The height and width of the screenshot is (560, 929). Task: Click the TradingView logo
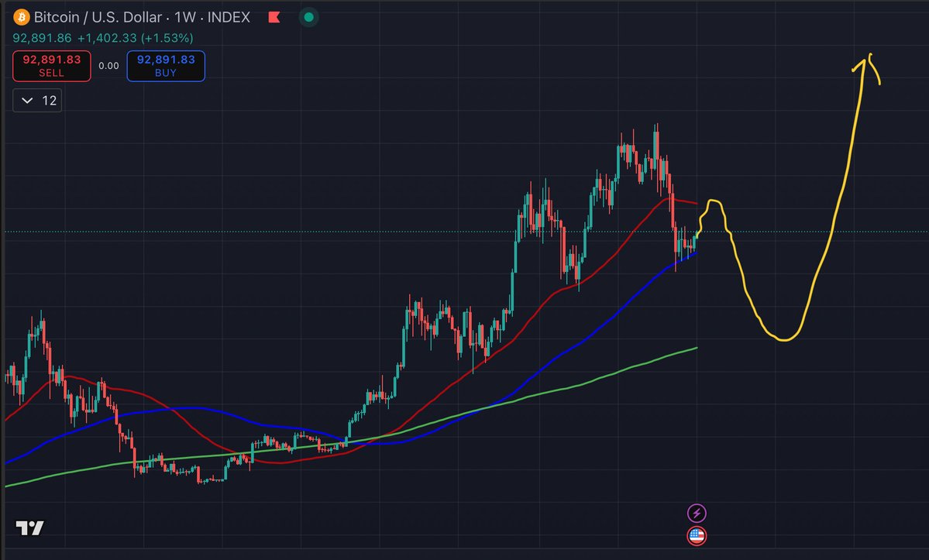(29, 528)
